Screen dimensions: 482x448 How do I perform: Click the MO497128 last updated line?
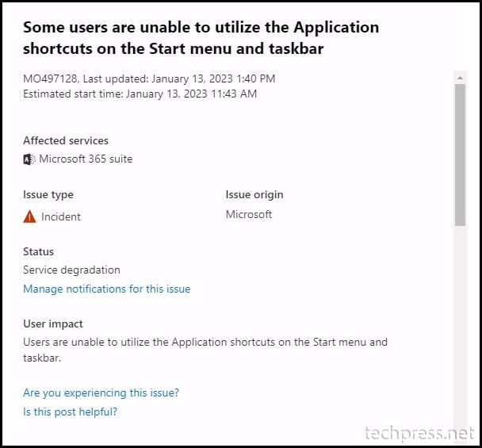(149, 78)
